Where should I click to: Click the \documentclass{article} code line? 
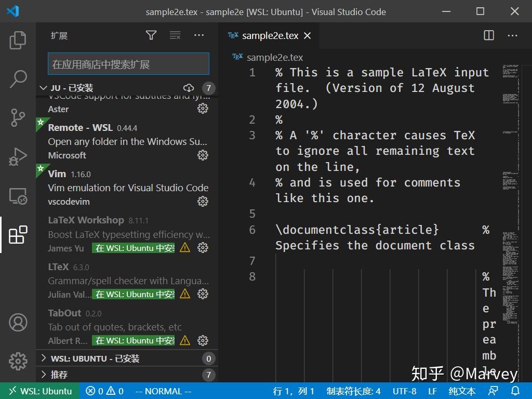pyautogui.click(x=357, y=230)
